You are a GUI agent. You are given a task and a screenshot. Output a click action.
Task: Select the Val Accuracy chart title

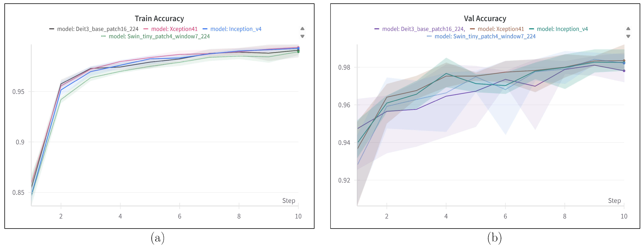pos(485,18)
